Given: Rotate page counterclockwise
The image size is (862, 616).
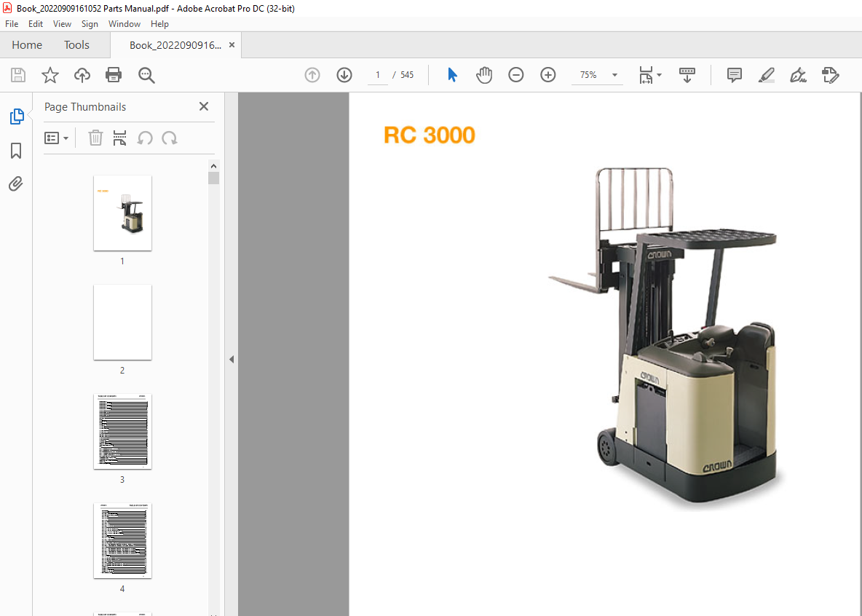Looking at the screenshot, I should (145, 138).
